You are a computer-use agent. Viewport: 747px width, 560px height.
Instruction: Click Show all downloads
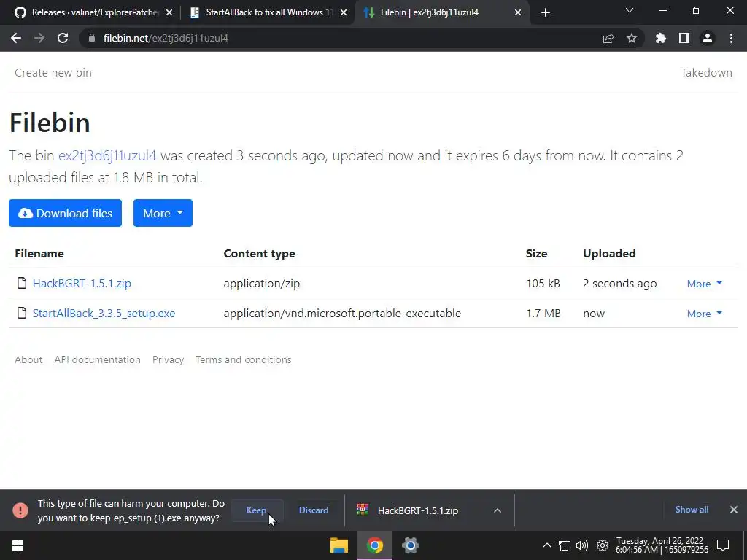(692, 510)
